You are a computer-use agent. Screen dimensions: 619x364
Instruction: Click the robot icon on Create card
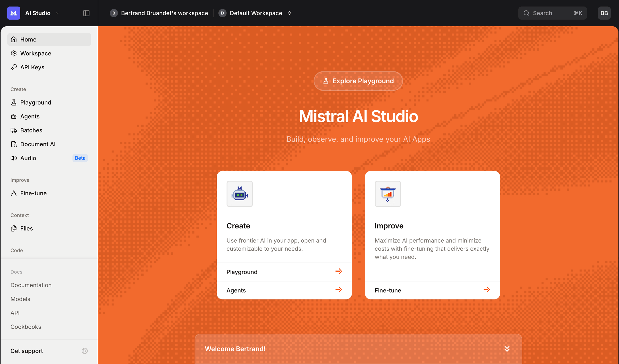(240, 194)
